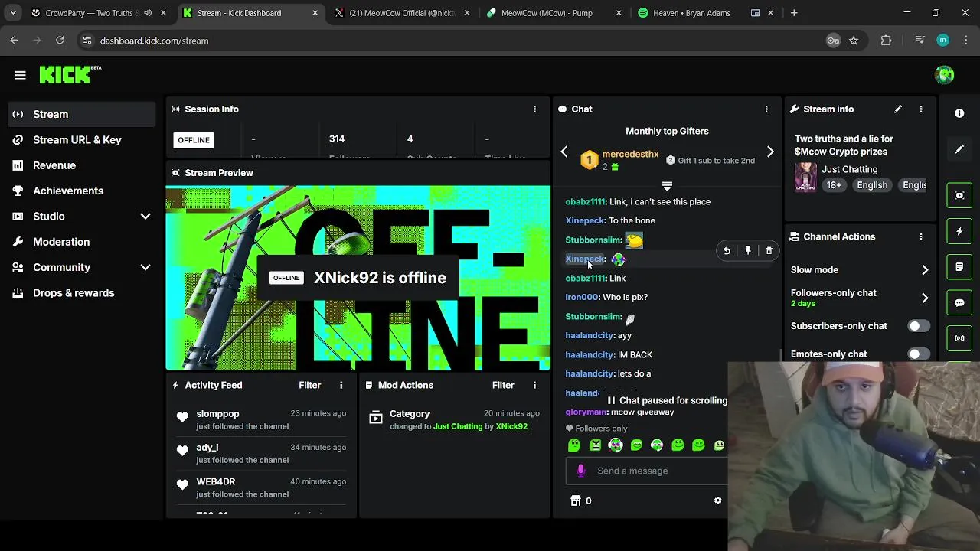Click mercedesthx gifter name
The image size is (980, 551).
tap(630, 154)
